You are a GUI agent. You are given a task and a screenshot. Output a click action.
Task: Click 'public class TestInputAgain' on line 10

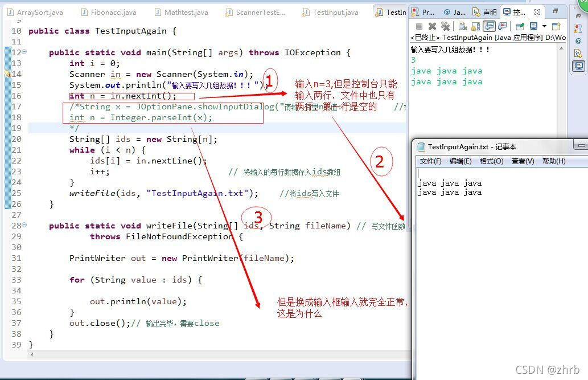(x=97, y=31)
